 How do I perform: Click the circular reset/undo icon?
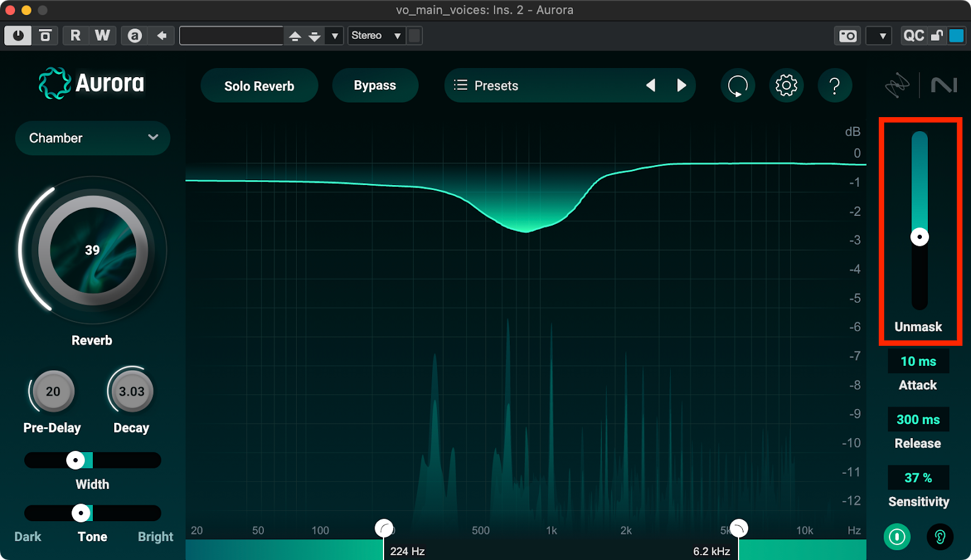(x=738, y=86)
